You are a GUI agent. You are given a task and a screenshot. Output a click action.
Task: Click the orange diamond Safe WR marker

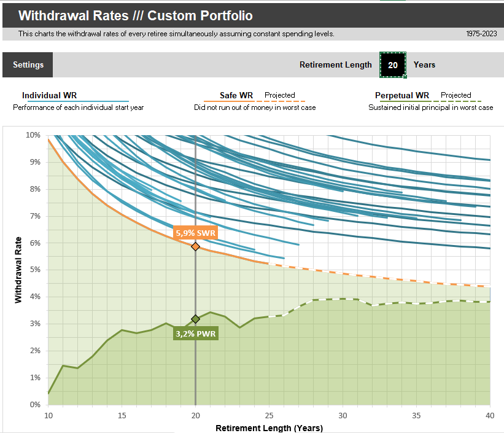[195, 246]
